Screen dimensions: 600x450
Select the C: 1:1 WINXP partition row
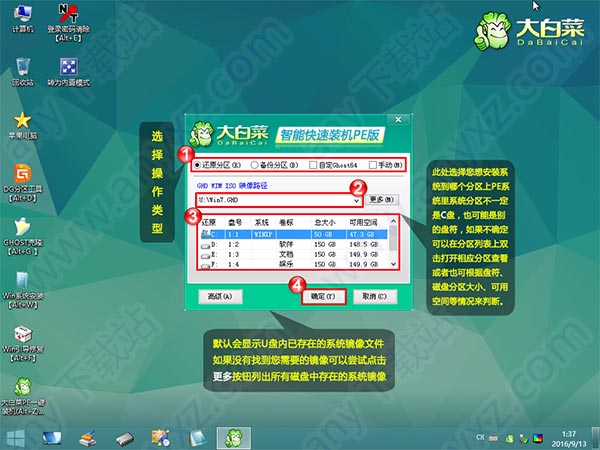[294, 234]
